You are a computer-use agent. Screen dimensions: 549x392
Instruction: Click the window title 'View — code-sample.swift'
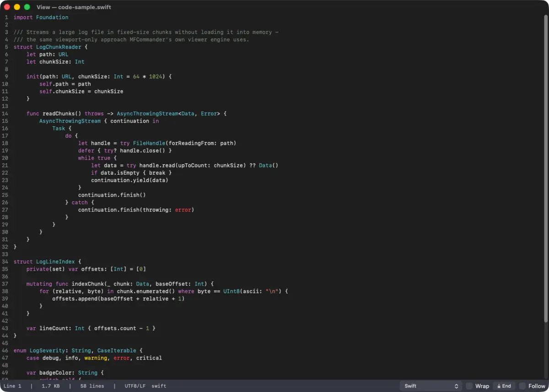74,7
